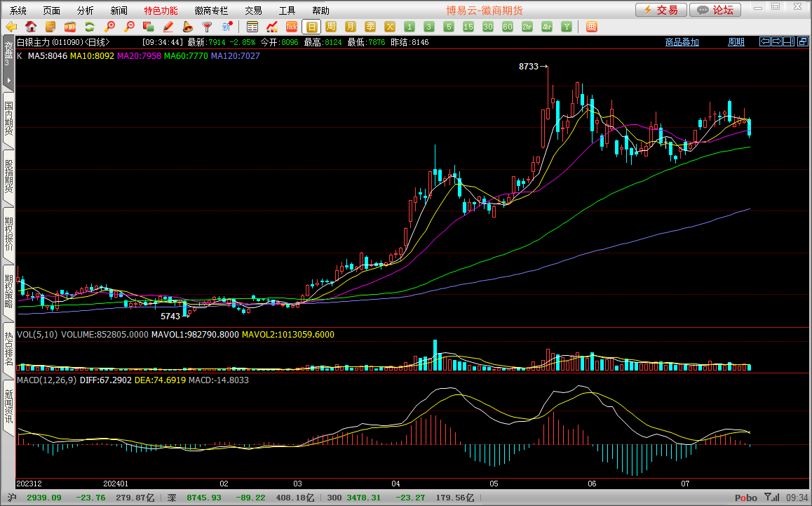Click the 商品叠加 link
This screenshot has width=812, height=506.
tap(682, 42)
